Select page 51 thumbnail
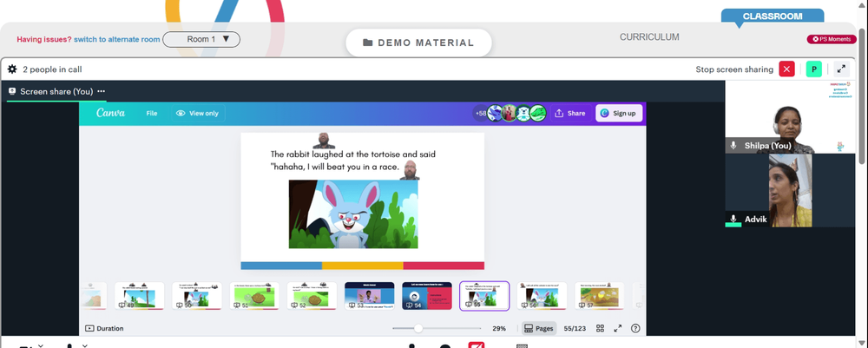The height and width of the screenshot is (348, 868). coord(254,296)
